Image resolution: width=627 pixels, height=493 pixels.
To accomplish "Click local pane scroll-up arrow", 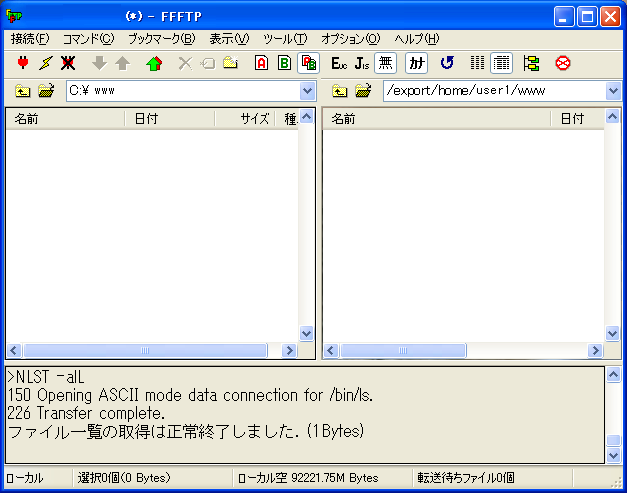I will (307, 117).
